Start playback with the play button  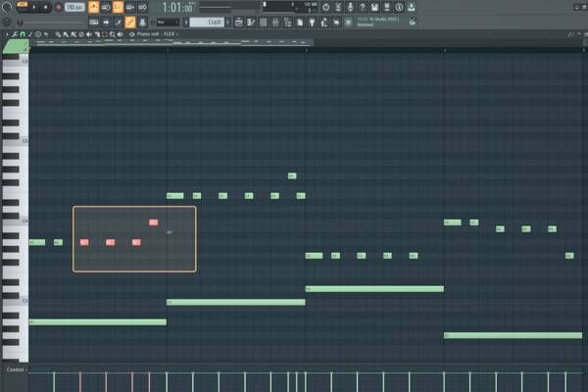click(x=34, y=7)
